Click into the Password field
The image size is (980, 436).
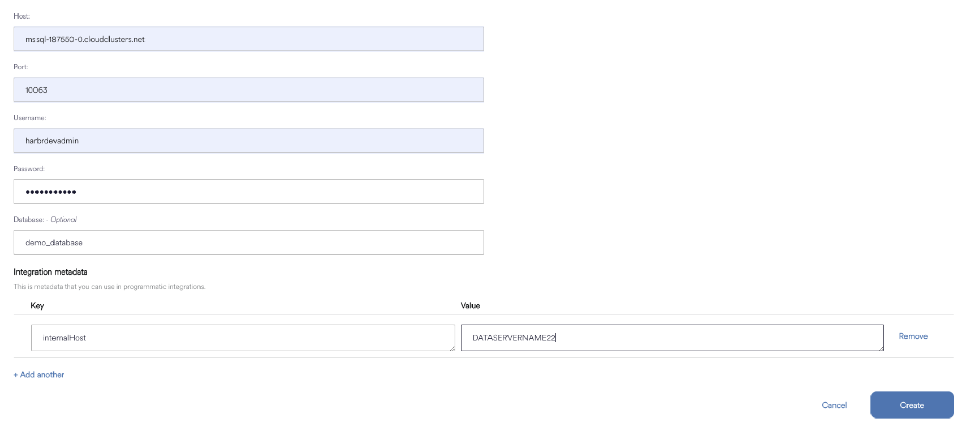249,192
